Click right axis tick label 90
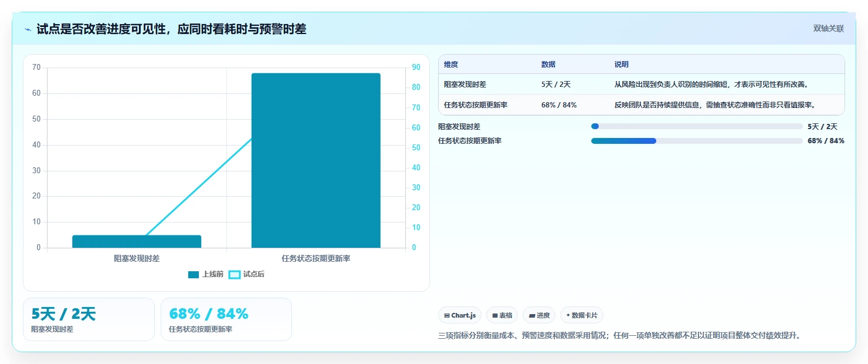The width and height of the screenshot is (868, 364). pyautogui.click(x=416, y=68)
